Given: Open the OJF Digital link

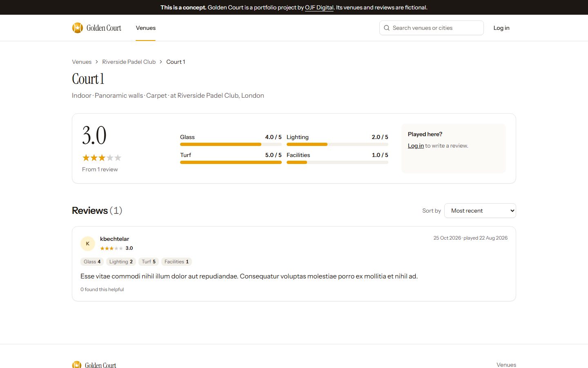Looking at the screenshot, I should coord(319,7).
